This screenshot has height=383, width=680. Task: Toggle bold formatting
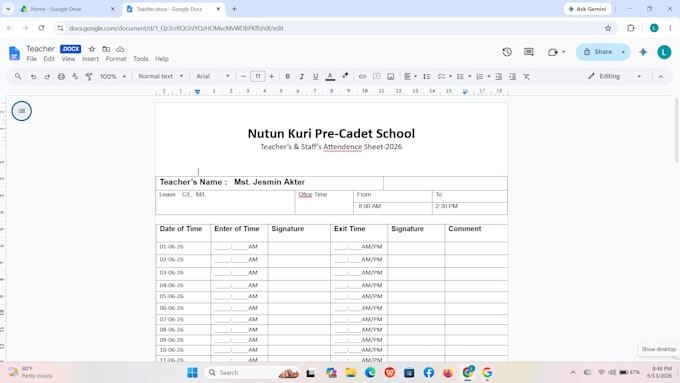click(288, 76)
